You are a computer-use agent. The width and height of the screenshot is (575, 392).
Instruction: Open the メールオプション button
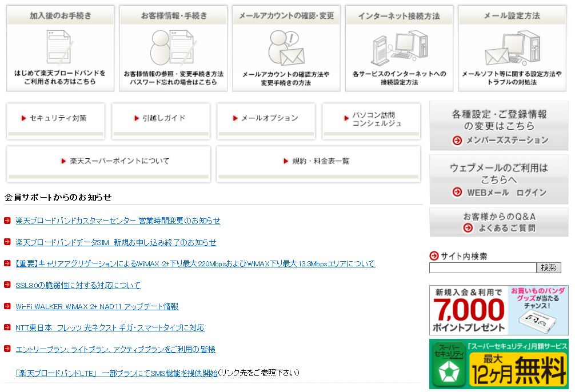(266, 121)
